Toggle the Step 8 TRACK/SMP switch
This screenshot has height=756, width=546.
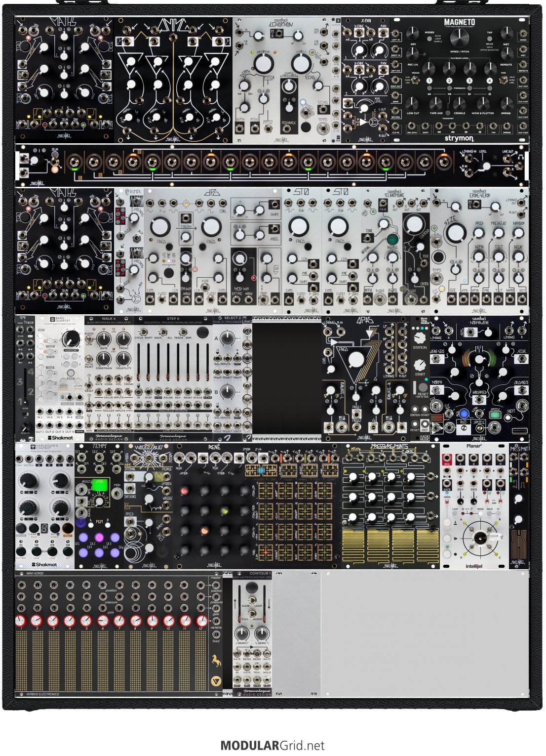184,333
